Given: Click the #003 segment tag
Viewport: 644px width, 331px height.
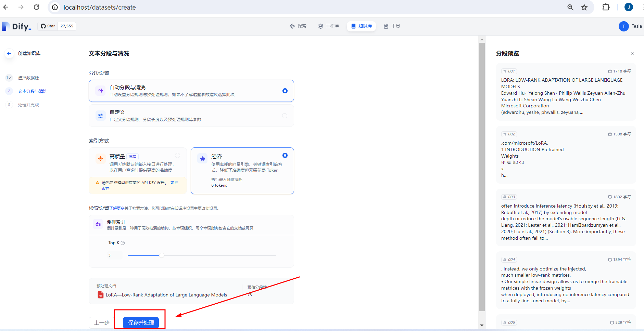Looking at the screenshot, I should (x=509, y=197).
